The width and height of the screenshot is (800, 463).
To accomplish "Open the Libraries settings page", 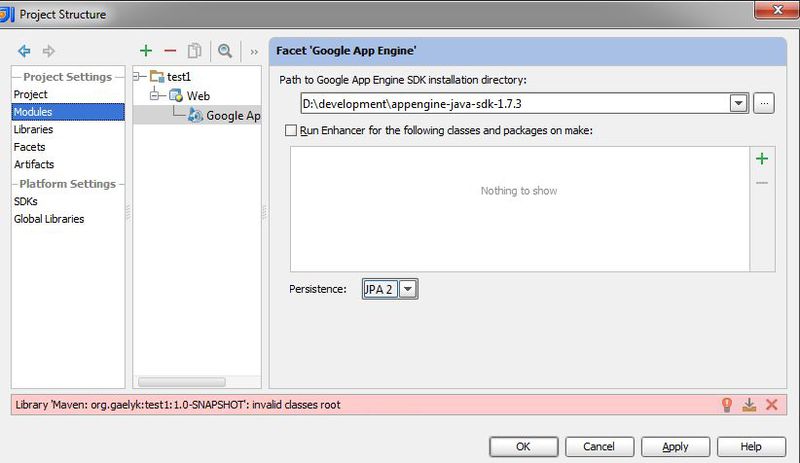I will [x=33, y=130].
